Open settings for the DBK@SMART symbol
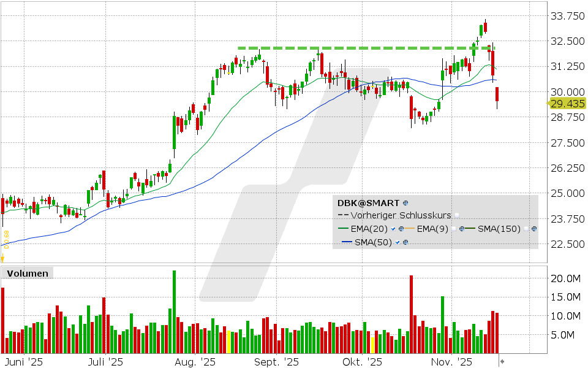Screen dimensions: 588x368 405,203
